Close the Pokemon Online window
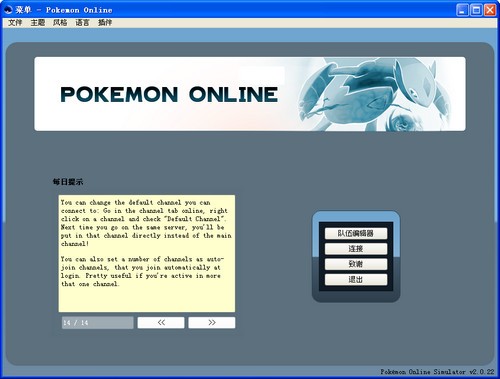The height and width of the screenshot is (379, 500). coord(490,10)
